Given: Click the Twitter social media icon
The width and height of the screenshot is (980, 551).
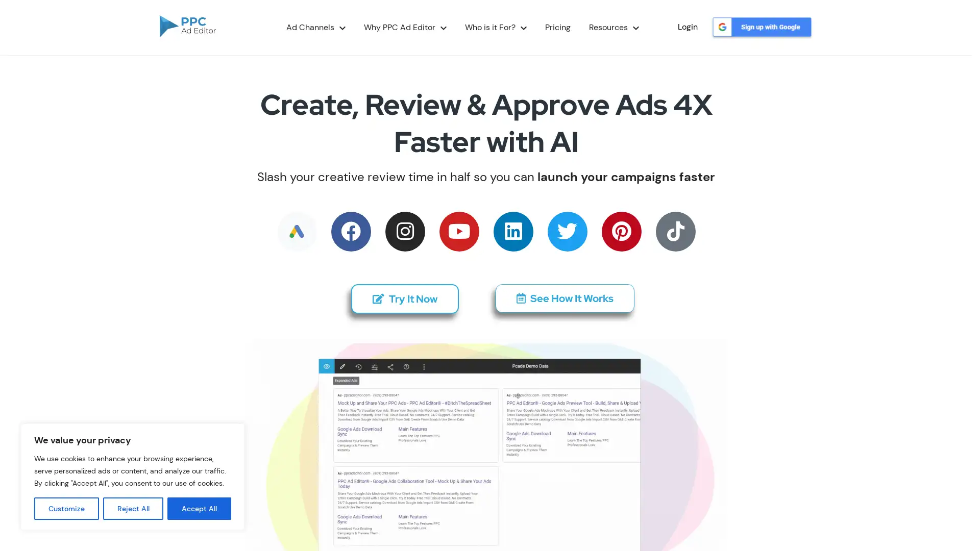Looking at the screenshot, I should tap(568, 232).
